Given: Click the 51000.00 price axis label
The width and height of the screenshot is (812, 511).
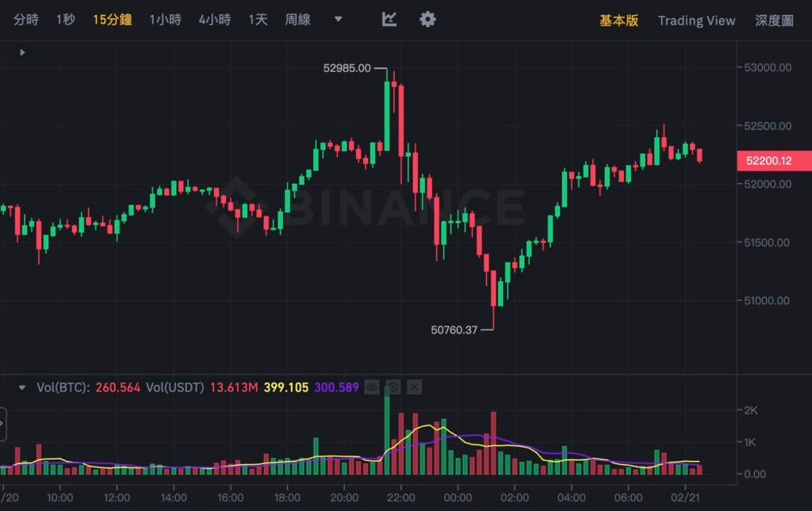Looking at the screenshot, I should (x=767, y=300).
